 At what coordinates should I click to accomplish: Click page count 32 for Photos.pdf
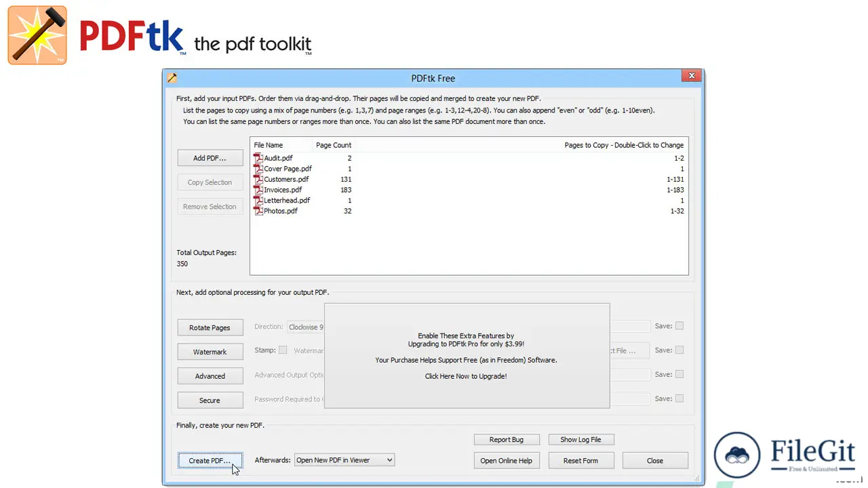(348, 211)
